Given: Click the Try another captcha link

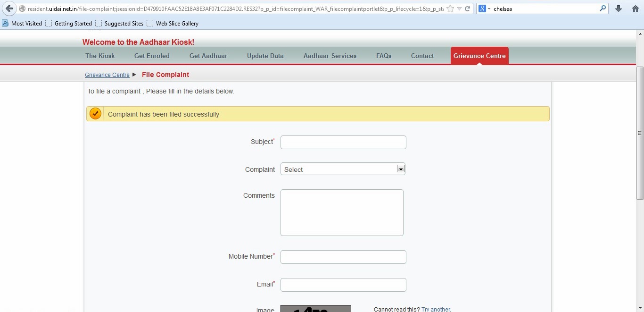Looking at the screenshot, I should (436, 309).
